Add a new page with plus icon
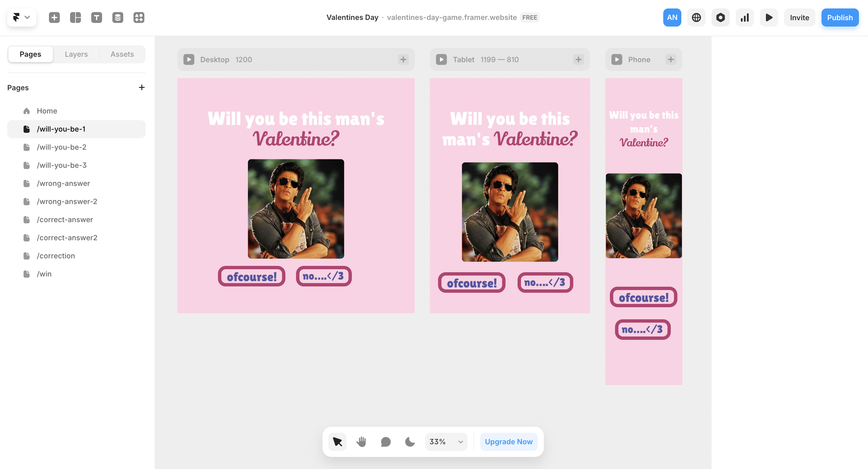The image size is (868, 469). point(142,88)
